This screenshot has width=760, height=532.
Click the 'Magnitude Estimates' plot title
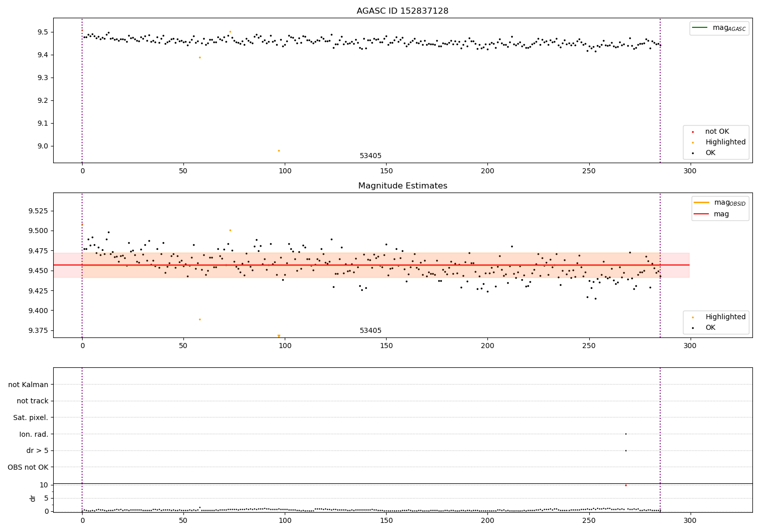point(402,186)
